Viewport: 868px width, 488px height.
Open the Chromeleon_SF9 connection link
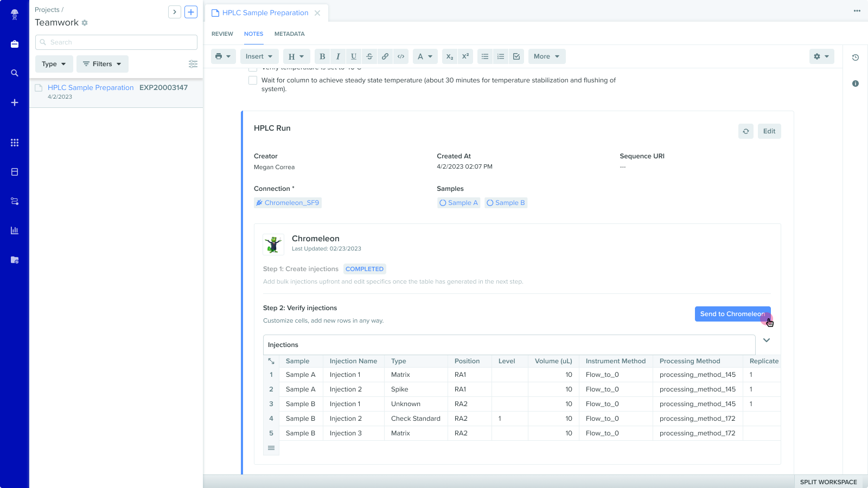click(288, 203)
